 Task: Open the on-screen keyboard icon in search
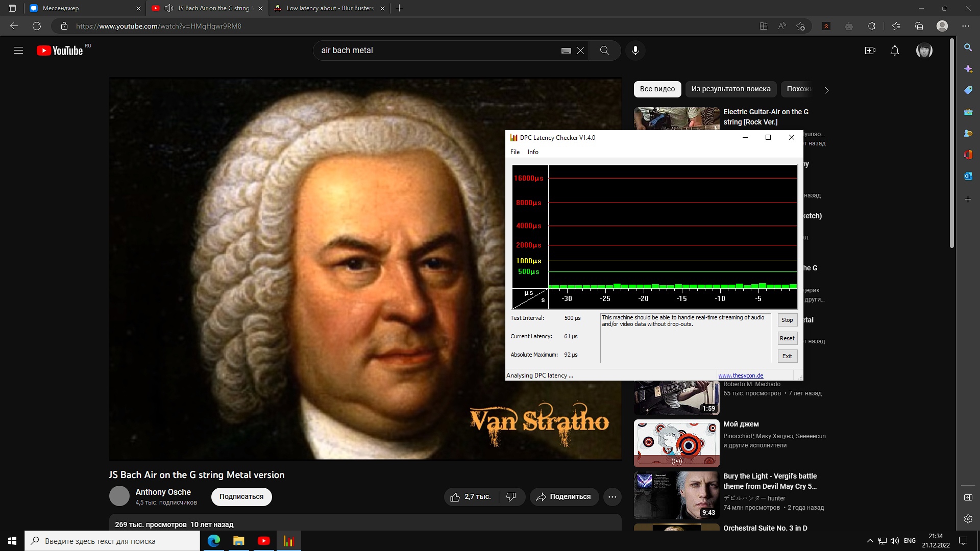tap(566, 51)
